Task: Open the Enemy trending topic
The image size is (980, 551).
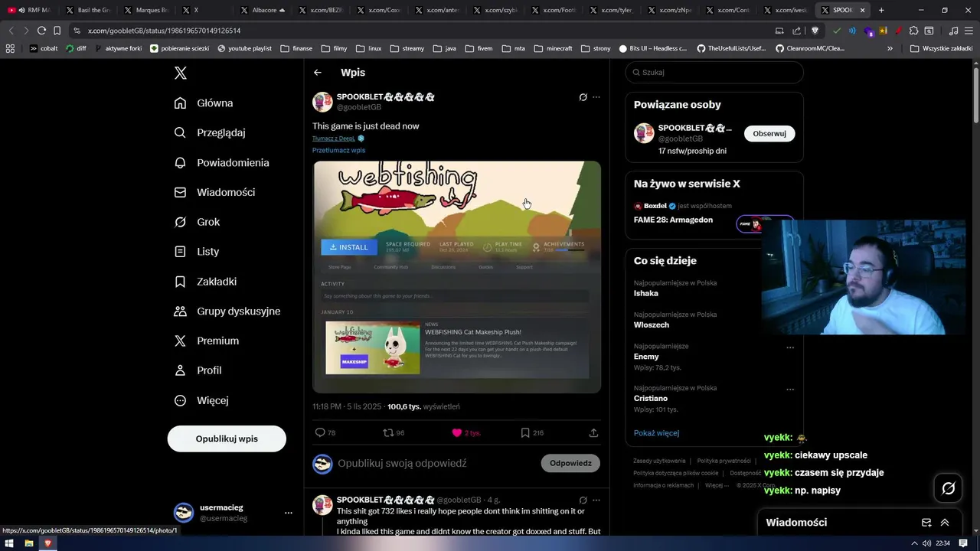Action: [646, 357]
